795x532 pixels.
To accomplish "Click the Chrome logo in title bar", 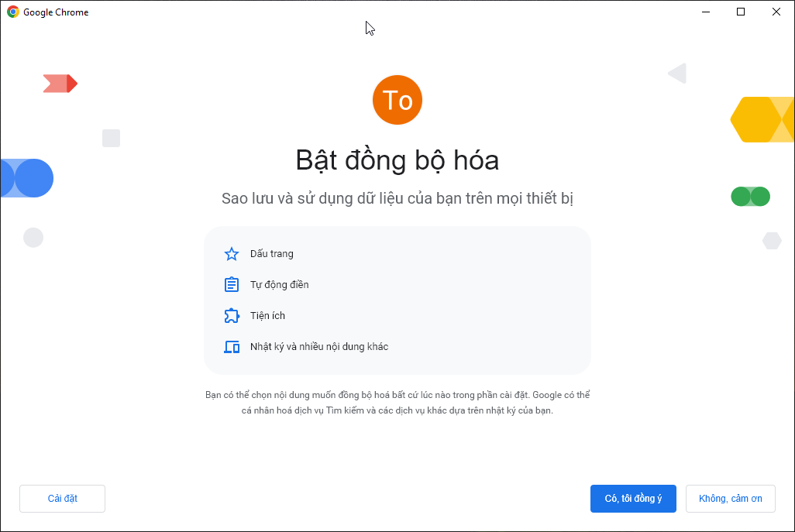I will (x=13, y=12).
